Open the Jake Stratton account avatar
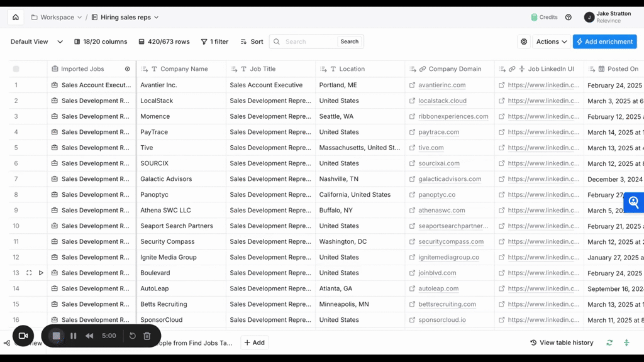This screenshot has width=644, height=362. (589, 17)
